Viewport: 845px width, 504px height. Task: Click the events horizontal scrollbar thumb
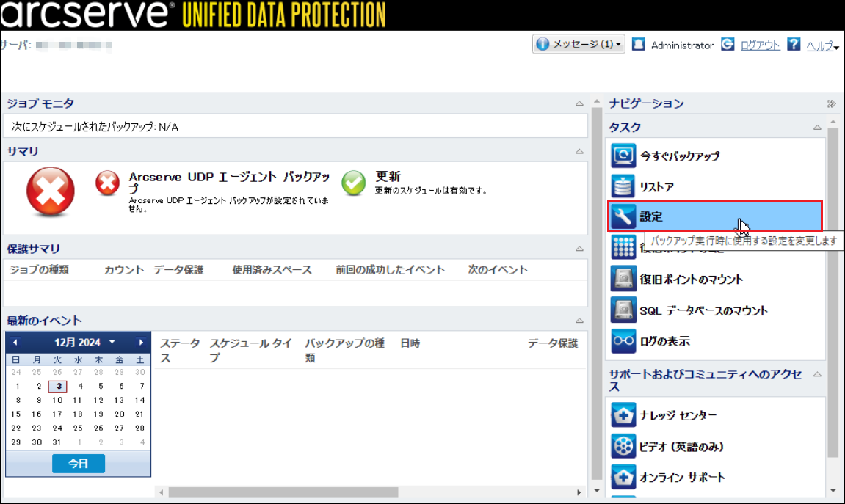coord(283,492)
